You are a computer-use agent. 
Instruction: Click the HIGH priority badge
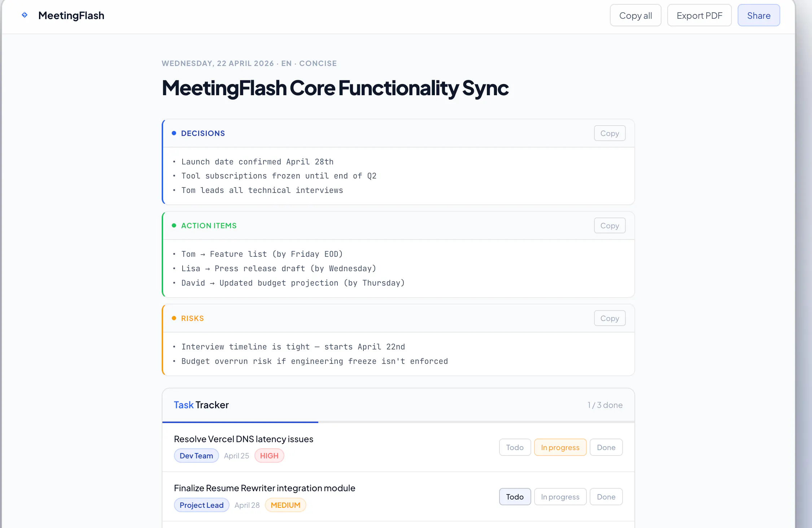(x=269, y=456)
